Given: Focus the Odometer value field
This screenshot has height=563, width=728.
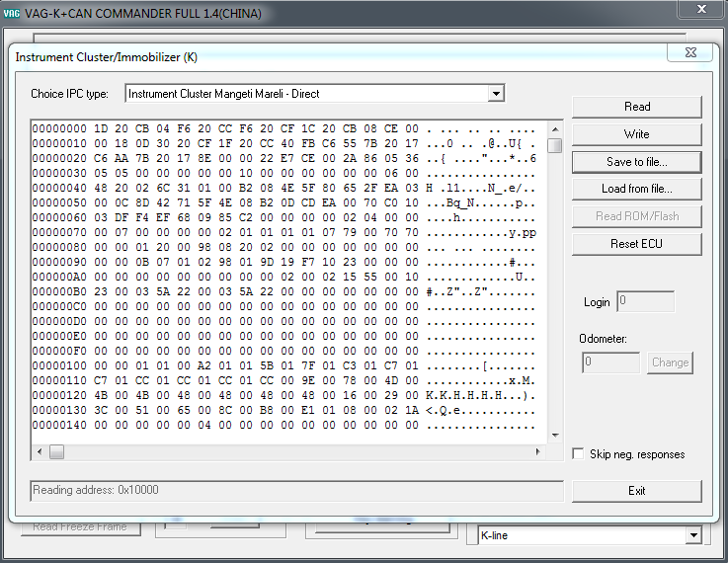Looking at the screenshot, I should tap(611, 362).
